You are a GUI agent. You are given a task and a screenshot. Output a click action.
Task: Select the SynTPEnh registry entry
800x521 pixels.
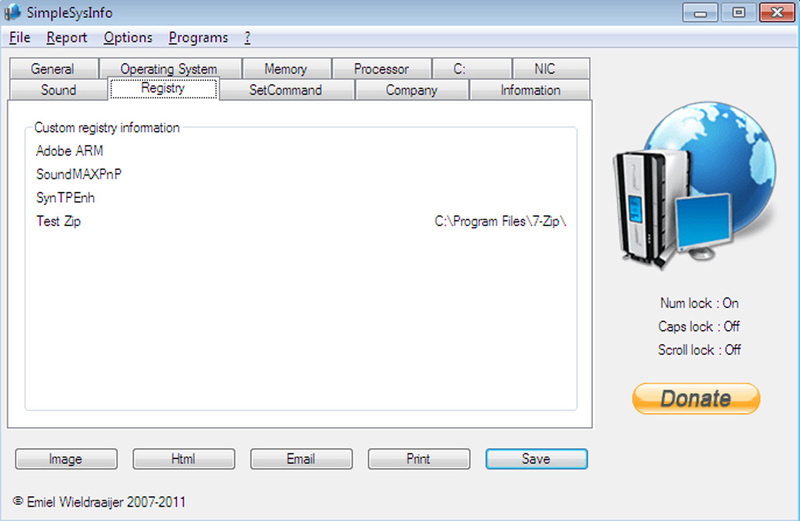65,198
